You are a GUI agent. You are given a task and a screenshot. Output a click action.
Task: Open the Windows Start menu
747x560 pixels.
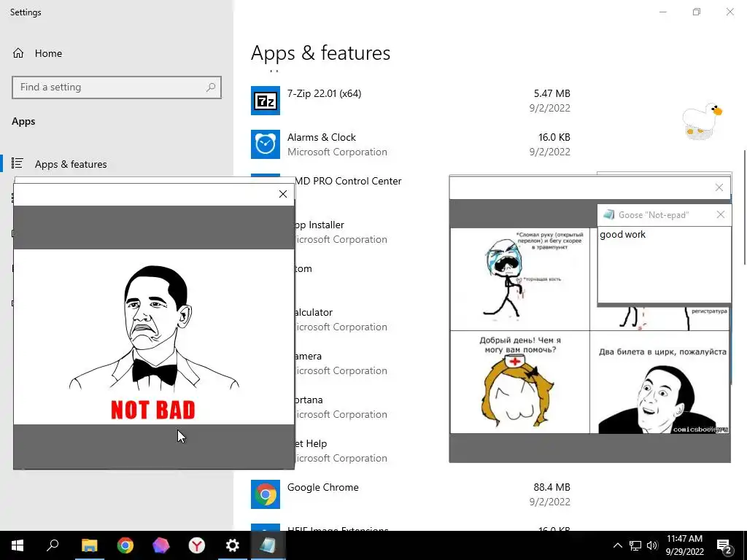coord(18,545)
